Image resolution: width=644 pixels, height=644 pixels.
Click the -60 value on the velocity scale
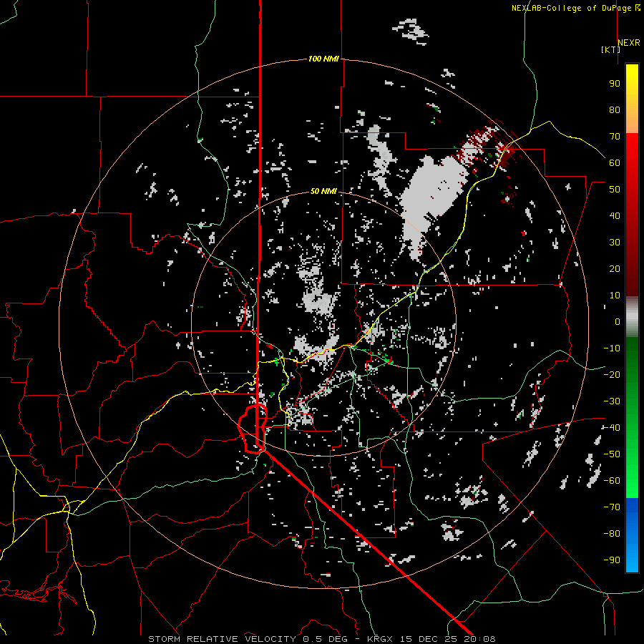(x=612, y=481)
